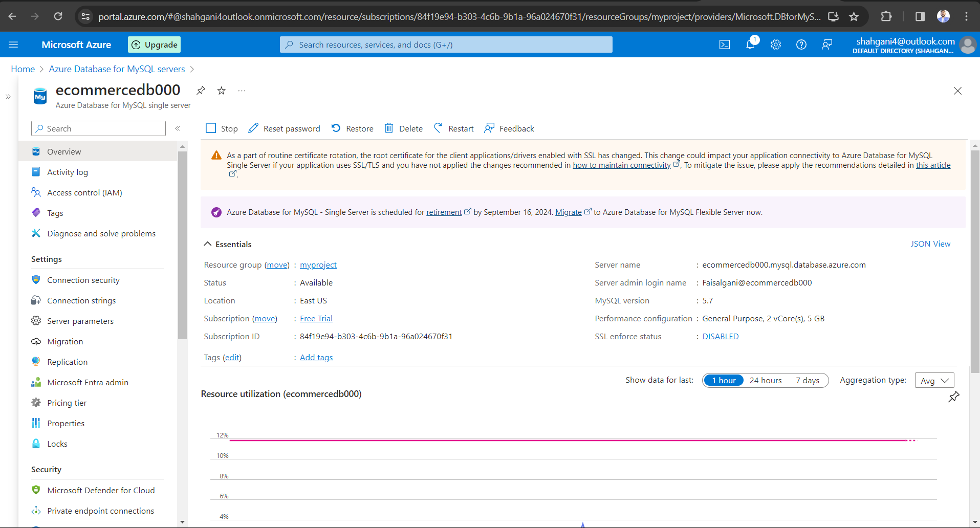This screenshot has height=528, width=980.
Task: Click the Upgrade button
Action: click(154, 45)
